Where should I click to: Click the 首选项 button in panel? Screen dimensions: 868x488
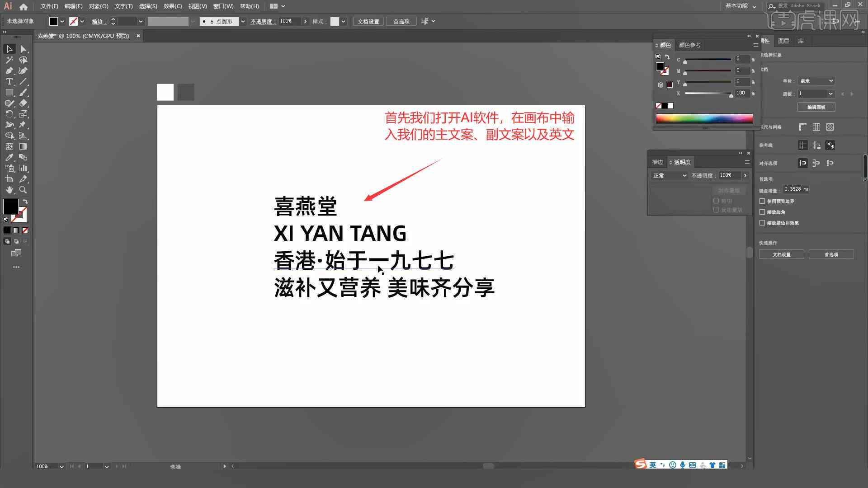click(832, 254)
